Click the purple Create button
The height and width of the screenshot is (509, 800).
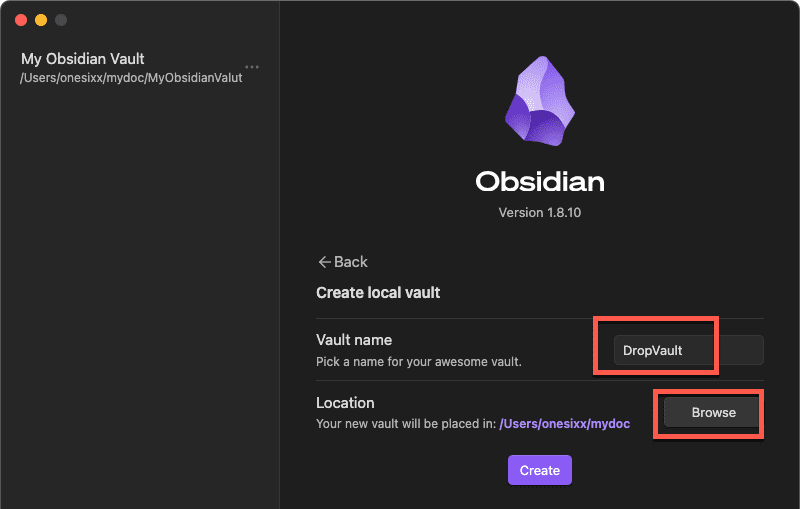[x=539, y=470]
